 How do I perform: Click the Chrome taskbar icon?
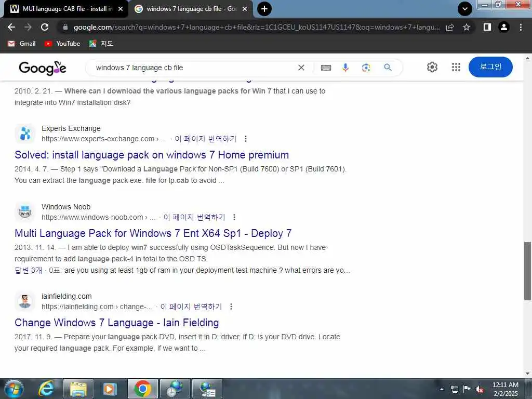point(143,389)
